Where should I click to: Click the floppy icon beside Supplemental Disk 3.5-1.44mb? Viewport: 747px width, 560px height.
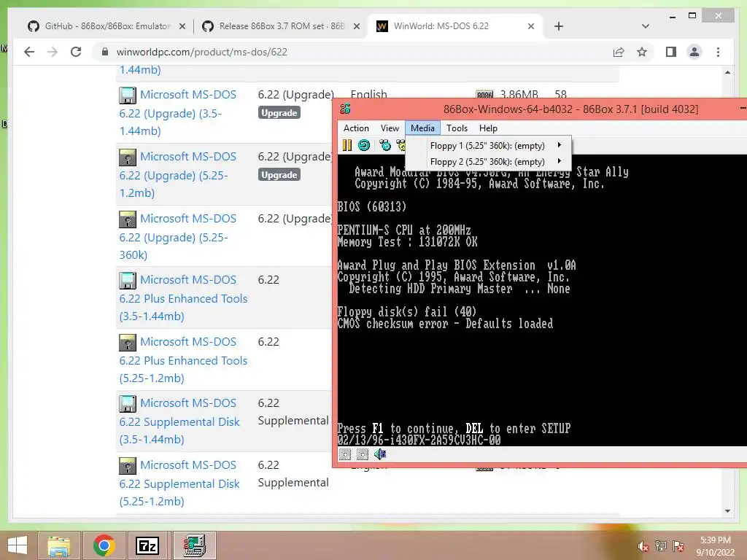click(x=127, y=404)
